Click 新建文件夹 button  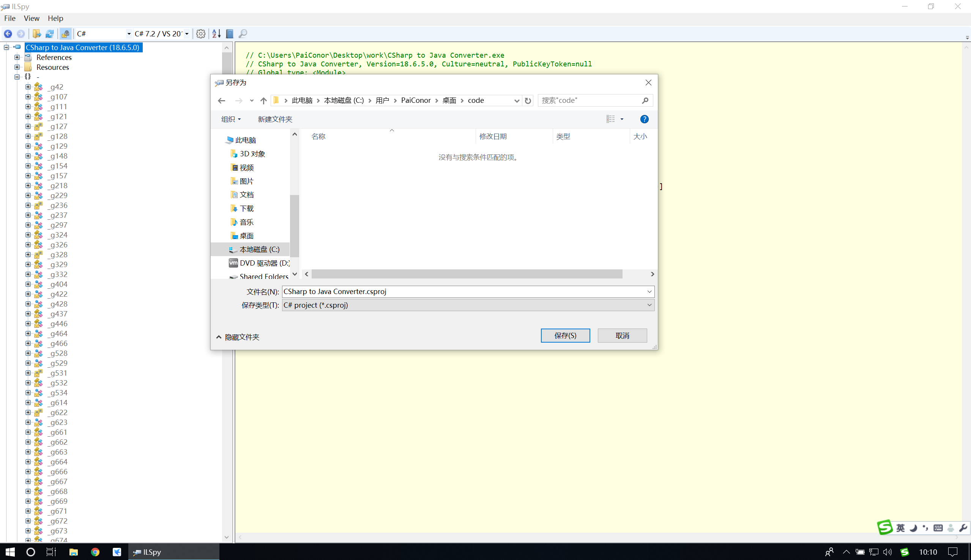pyautogui.click(x=275, y=119)
